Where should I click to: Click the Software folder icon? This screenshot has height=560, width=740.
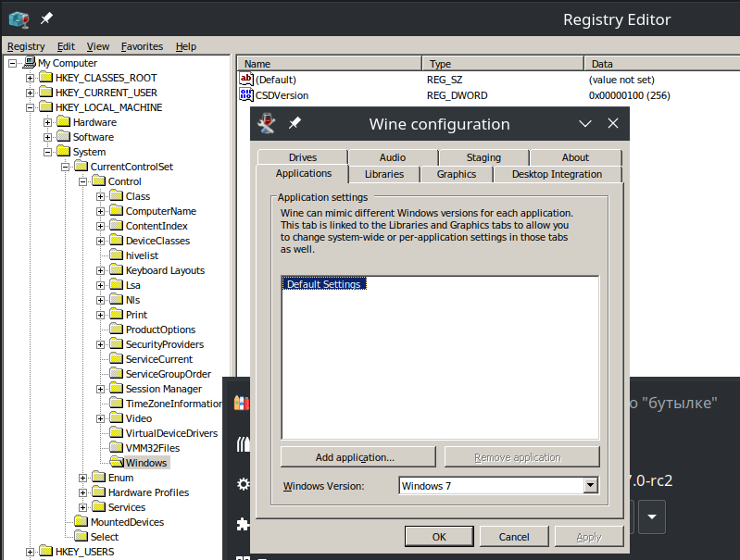point(63,136)
